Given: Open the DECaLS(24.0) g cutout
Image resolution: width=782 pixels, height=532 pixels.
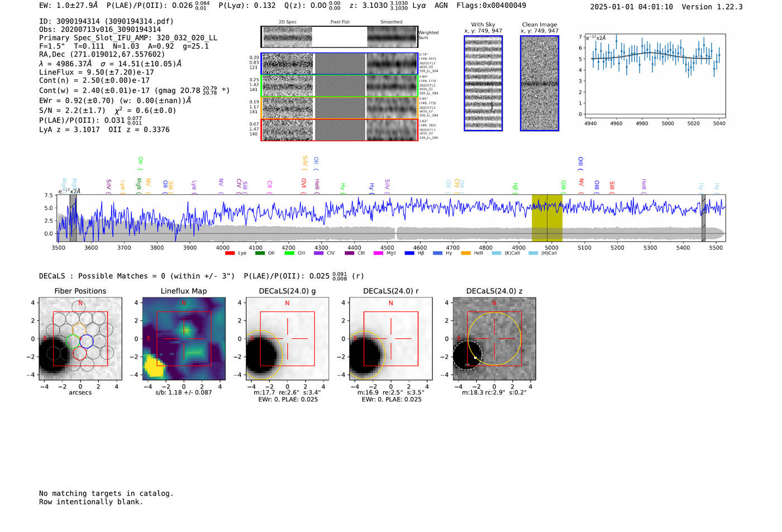Looking at the screenshot, I should (x=287, y=338).
